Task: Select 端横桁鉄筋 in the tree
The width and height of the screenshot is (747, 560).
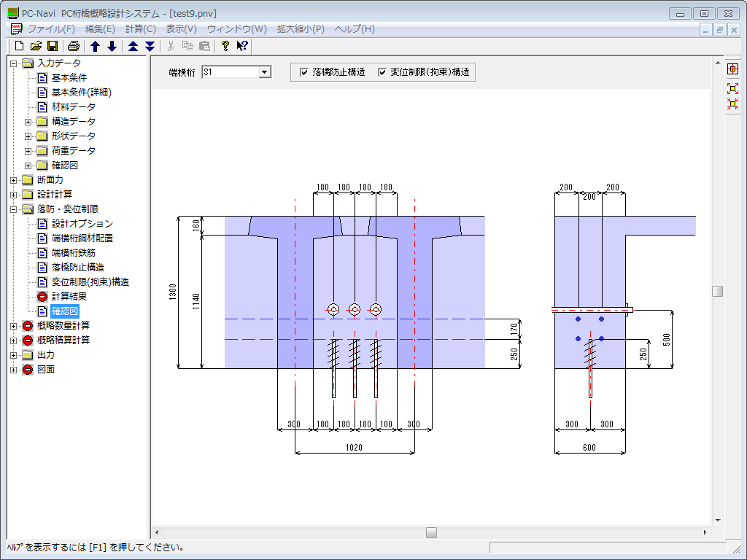Action: [73, 253]
